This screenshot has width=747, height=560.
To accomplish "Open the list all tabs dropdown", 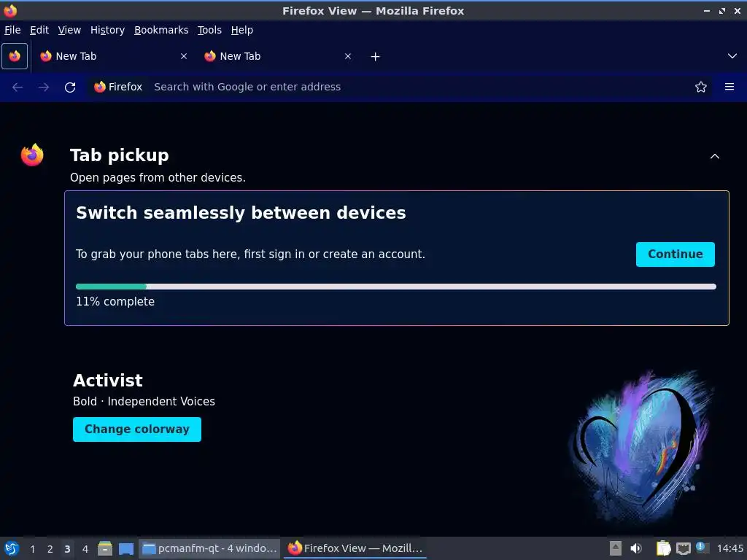I will coord(732,56).
